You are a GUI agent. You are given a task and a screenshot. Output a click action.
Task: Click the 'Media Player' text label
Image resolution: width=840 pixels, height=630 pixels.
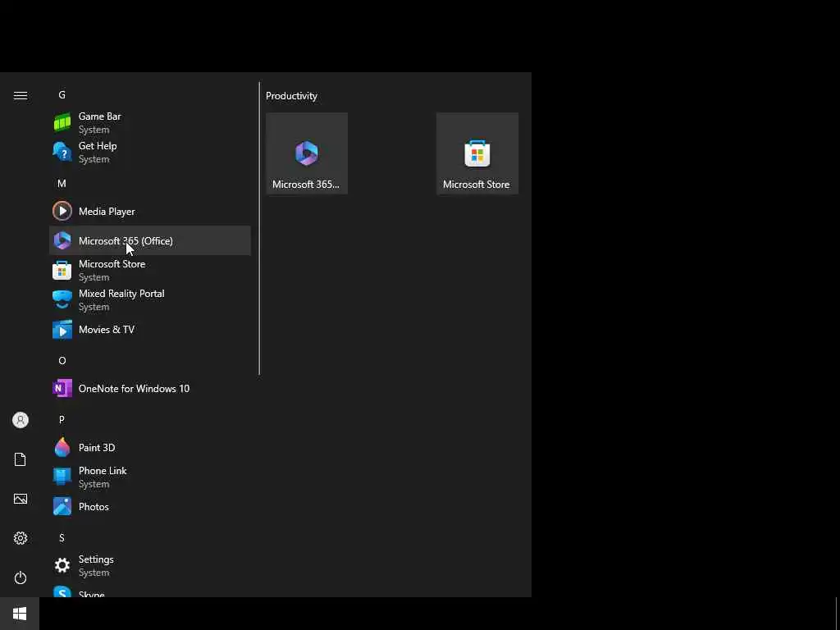pyautogui.click(x=107, y=212)
